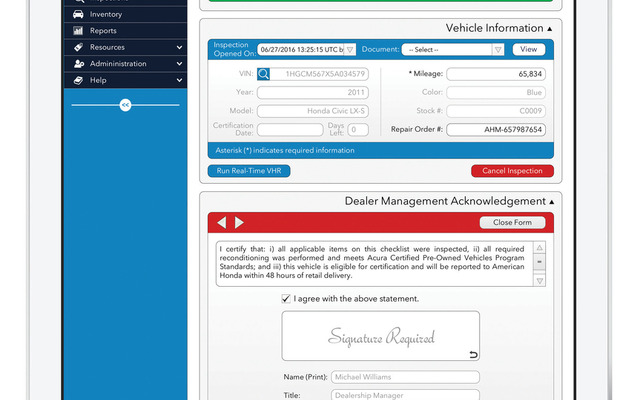Click the Model field
Viewport: 640px width, 400px height.
(x=313, y=111)
